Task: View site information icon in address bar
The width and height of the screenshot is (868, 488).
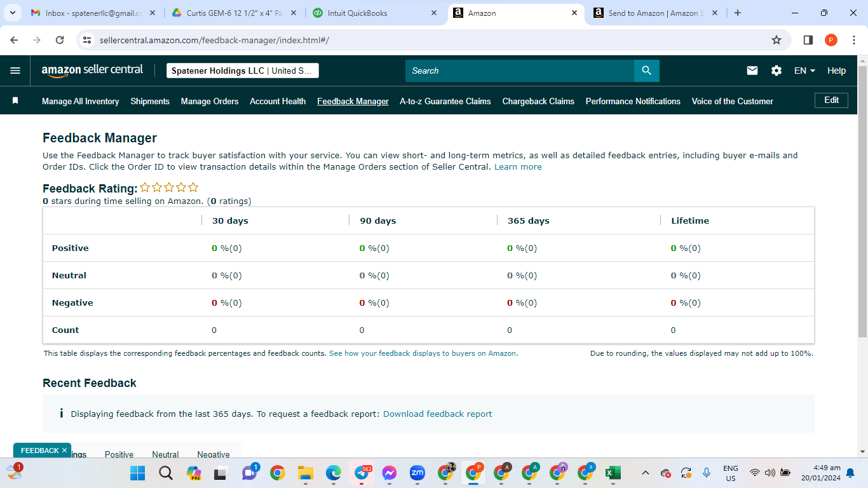Action: tap(88, 40)
